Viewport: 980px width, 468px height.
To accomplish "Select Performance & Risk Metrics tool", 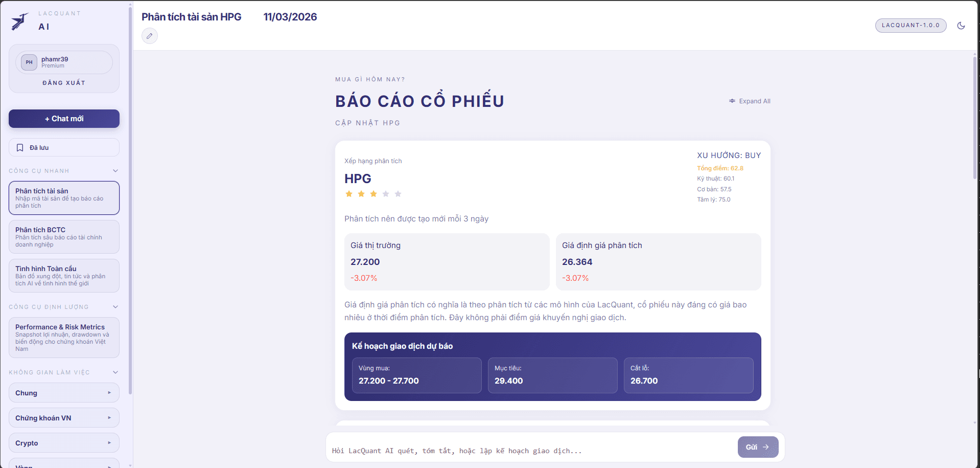I will coord(64,337).
